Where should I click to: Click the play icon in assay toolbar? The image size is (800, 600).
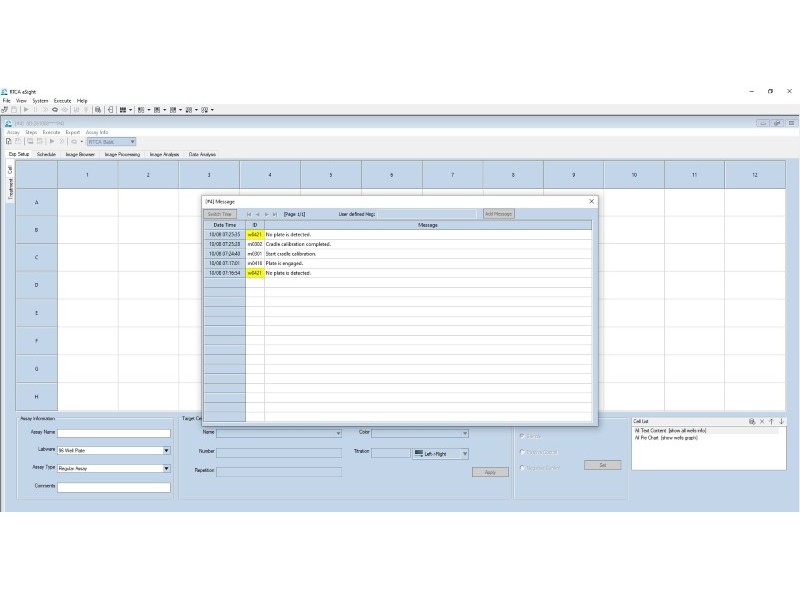coord(52,142)
